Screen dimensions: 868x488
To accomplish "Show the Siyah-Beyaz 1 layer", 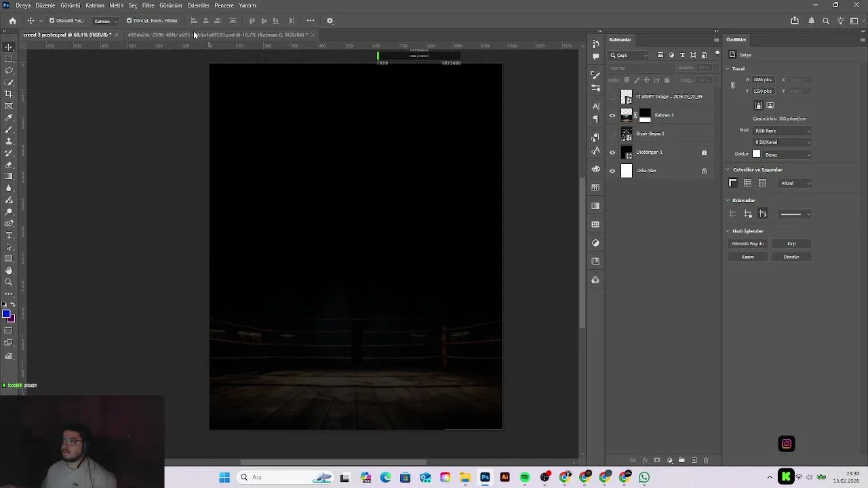I will tap(612, 134).
